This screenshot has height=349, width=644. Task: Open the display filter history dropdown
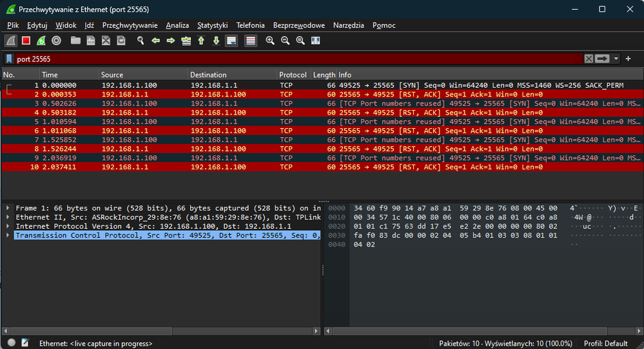click(x=616, y=59)
